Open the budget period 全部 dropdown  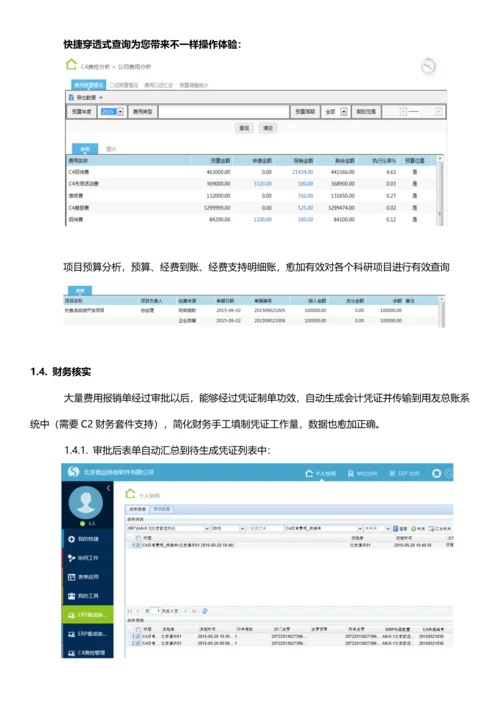click(x=344, y=111)
